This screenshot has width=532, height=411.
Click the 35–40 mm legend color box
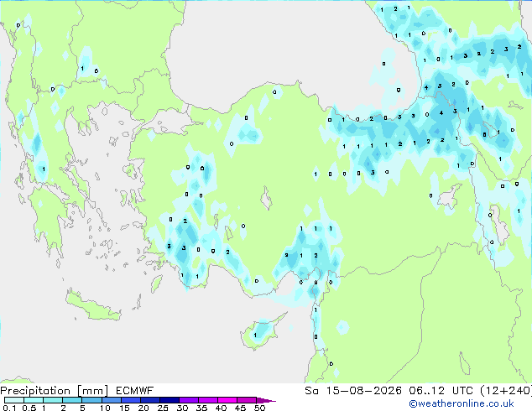pos(207,400)
